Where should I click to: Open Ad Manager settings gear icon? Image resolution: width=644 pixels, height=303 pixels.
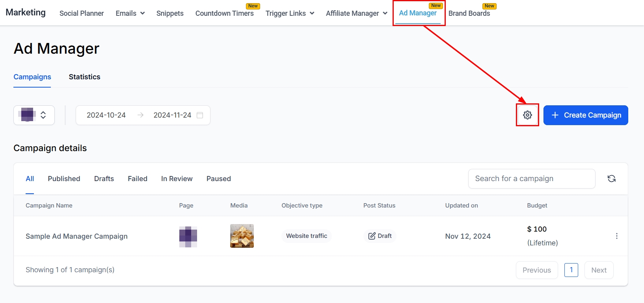[527, 115]
